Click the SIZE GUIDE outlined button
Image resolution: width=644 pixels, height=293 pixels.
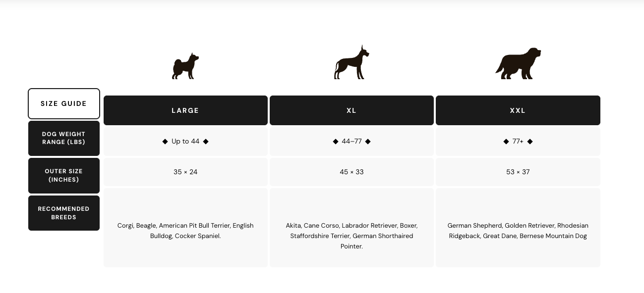64,103
